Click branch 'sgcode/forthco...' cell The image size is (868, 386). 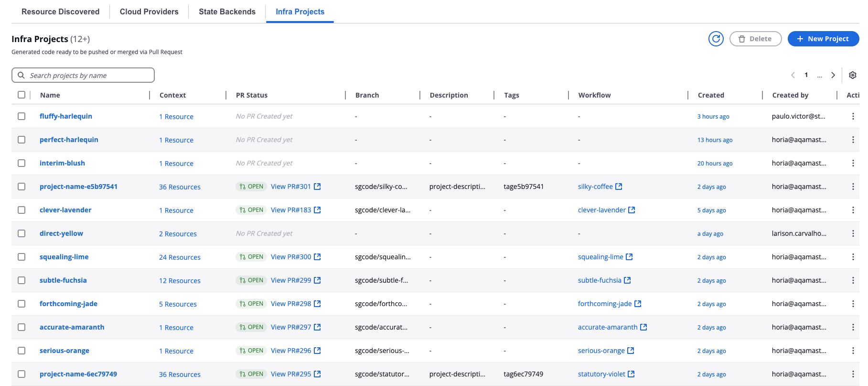tap(381, 304)
